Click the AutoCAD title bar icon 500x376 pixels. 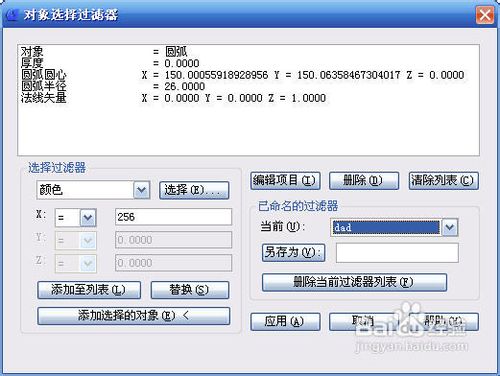[x=12, y=15]
